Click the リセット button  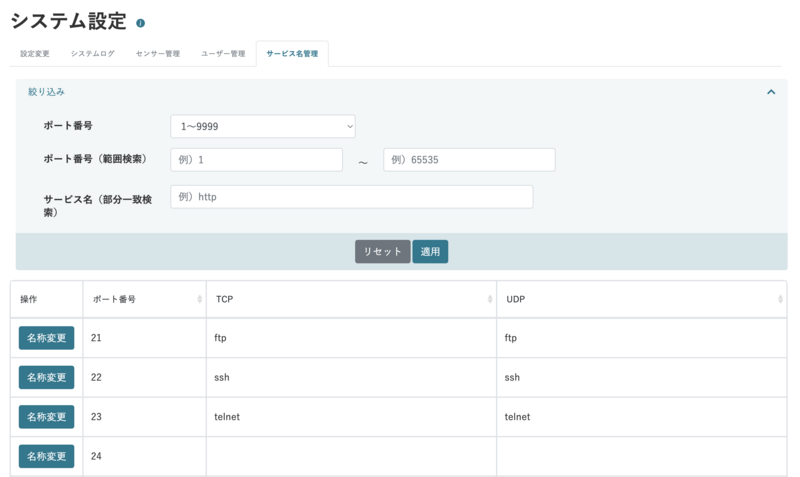click(383, 252)
